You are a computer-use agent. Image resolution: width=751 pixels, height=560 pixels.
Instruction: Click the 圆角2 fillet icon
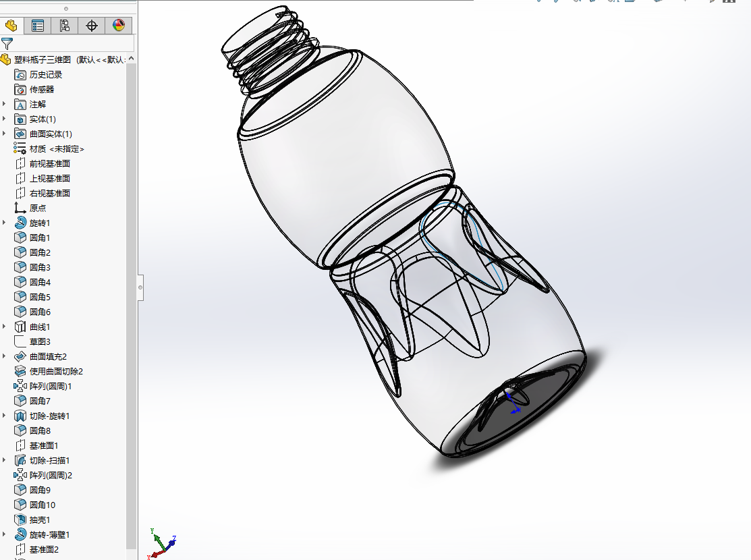[20, 252]
